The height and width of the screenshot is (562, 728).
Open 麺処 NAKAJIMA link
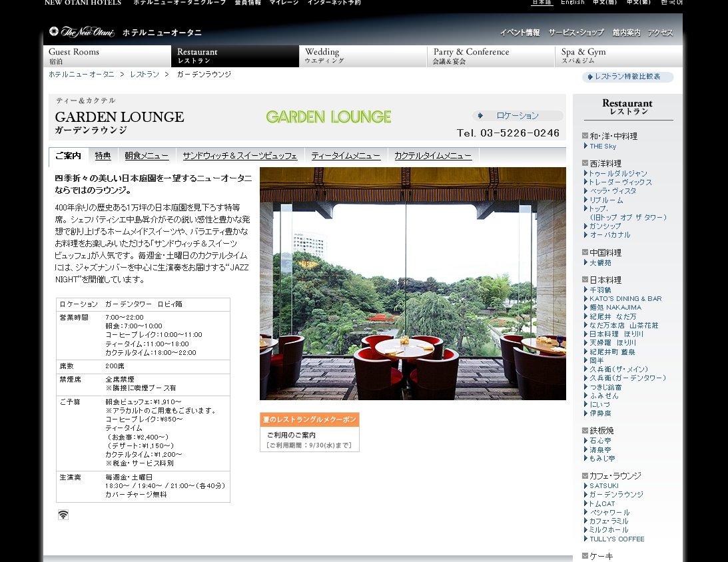615,307
